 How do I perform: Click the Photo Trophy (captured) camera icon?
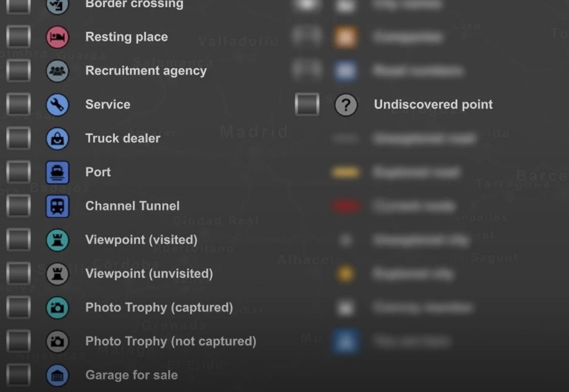[x=57, y=308]
